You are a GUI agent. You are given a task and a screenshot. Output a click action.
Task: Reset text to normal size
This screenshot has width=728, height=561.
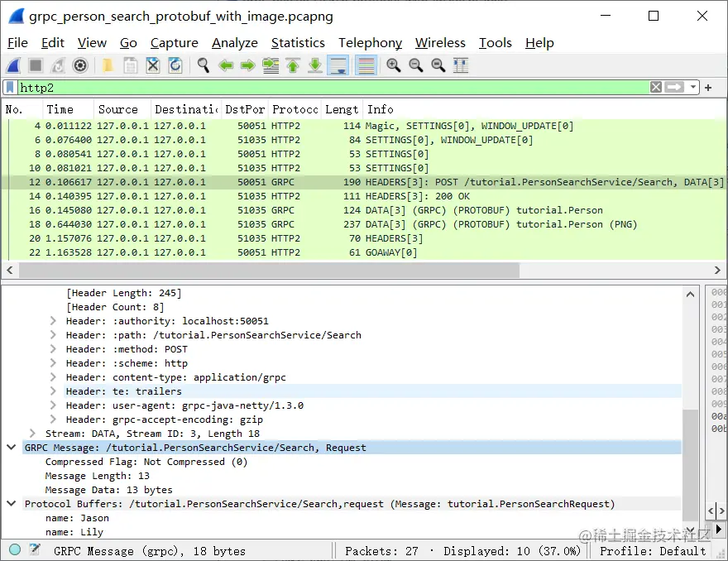pyautogui.click(x=438, y=65)
